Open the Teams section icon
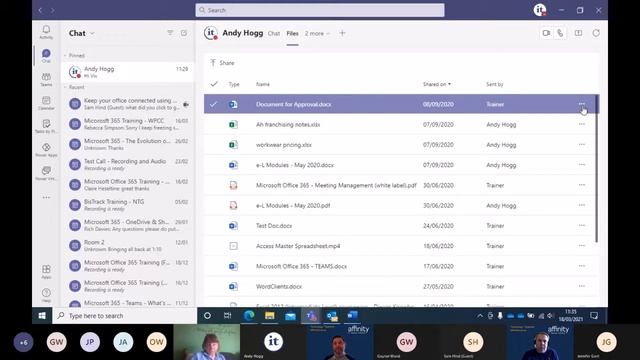The image size is (640, 360). (x=46, y=79)
